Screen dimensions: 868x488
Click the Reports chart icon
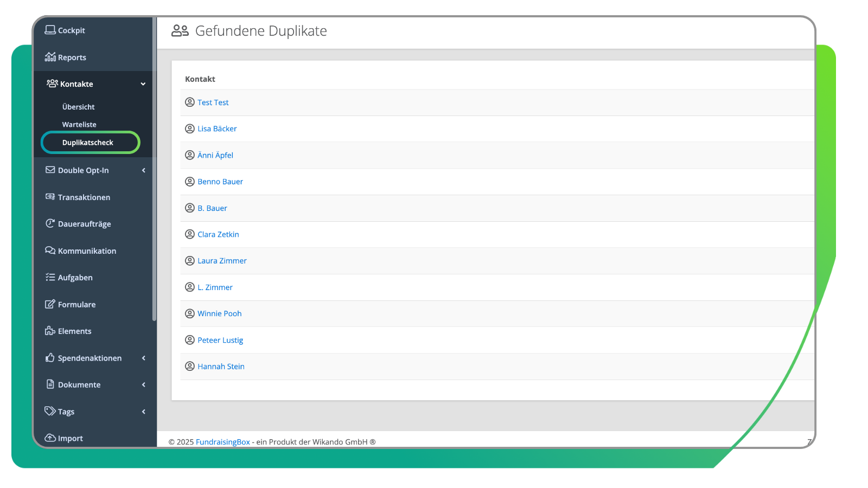pyautogui.click(x=50, y=57)
